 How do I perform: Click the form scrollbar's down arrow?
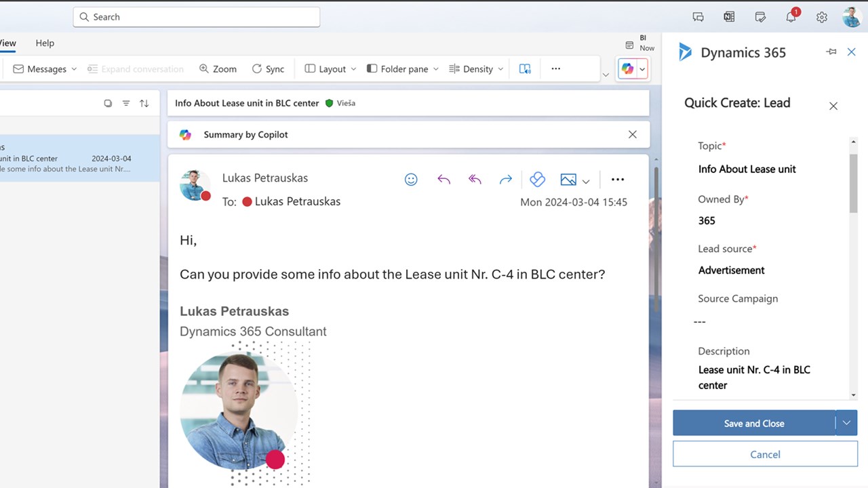(x=853, y=395)
